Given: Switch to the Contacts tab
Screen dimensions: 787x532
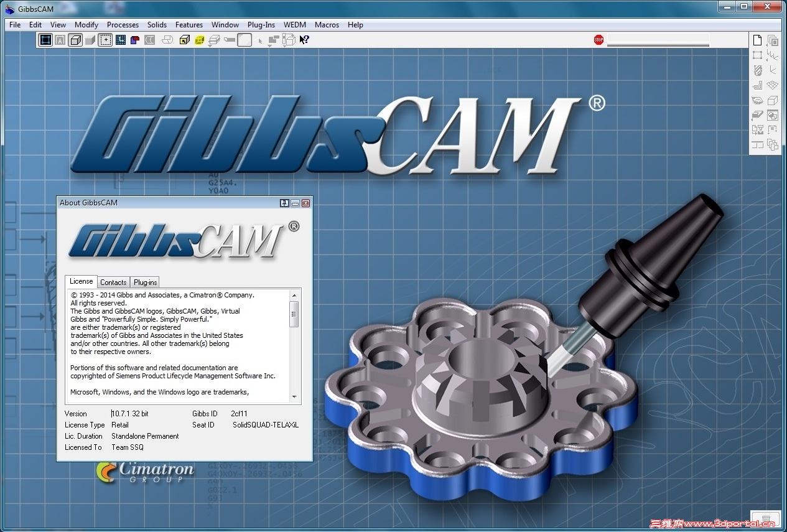Looking at the screenshot, I should click(x=113, y=282).
